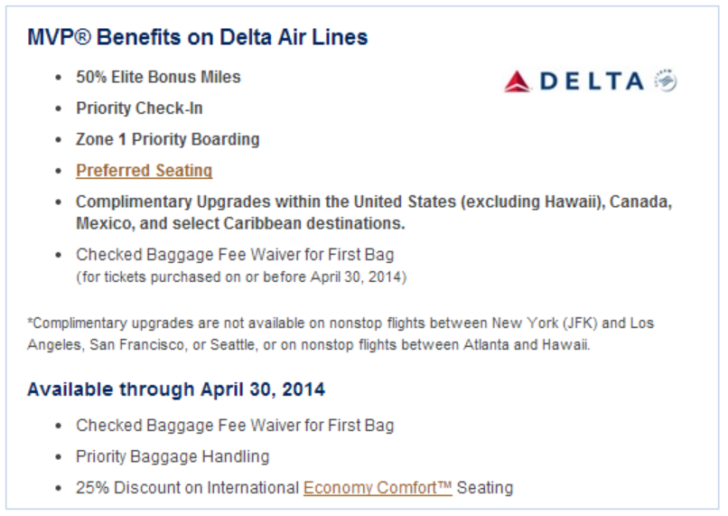Image resolution: width=728 pixels, height=516 pixels.
Task: Click the 50% Elite Bonus Miles item
Action: 158,77
